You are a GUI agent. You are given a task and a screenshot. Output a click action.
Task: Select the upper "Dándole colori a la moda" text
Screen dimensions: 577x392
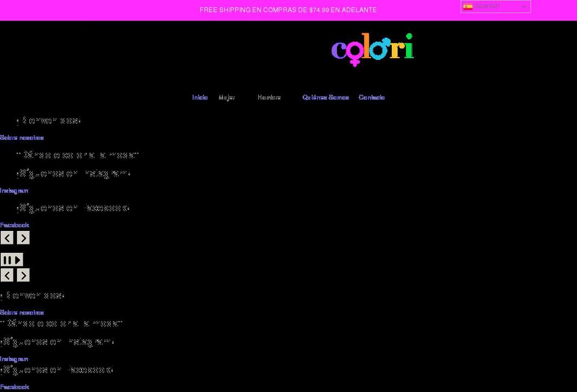pyautogui.click(x=77, y=155)
